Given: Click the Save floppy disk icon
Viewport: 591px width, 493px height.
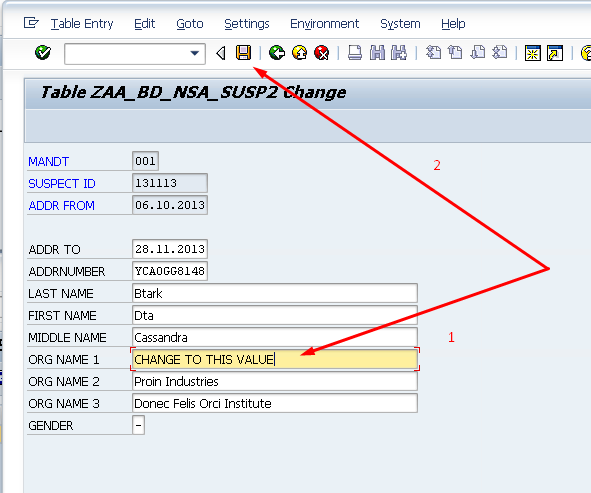Looking at the screenshot, I should point(243,53).
